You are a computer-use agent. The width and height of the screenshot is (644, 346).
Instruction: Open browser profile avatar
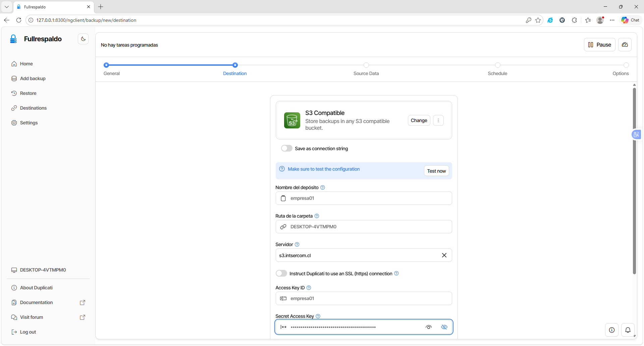coord(600,20)
